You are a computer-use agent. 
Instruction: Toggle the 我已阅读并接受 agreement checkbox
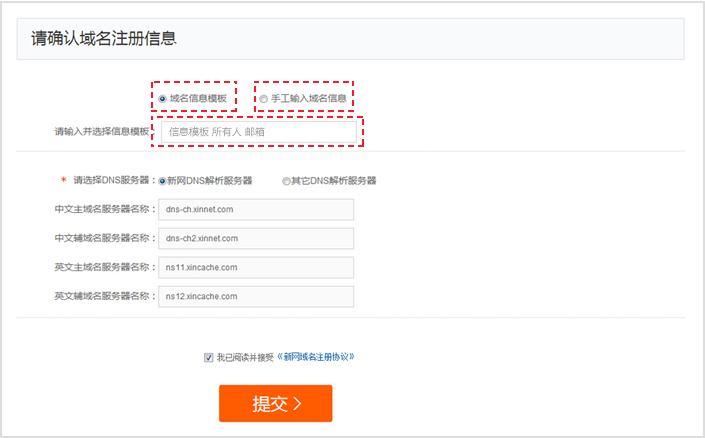[208, 357]
